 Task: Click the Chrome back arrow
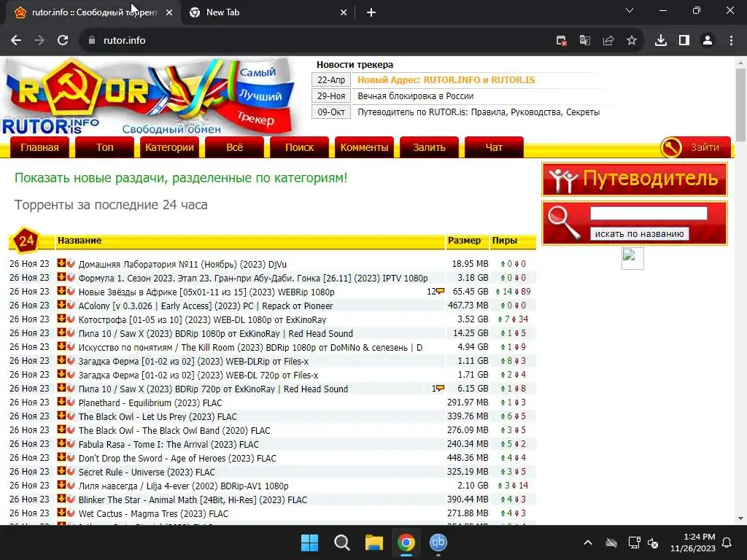pos(16,41)
